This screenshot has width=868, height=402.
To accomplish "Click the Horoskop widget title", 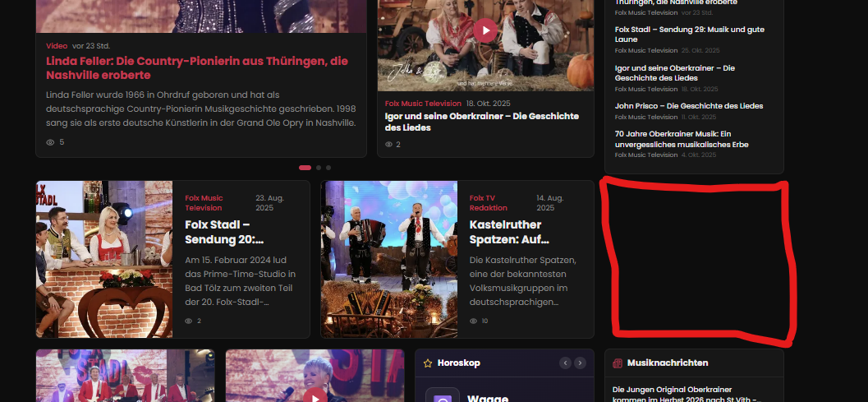I will coord(459,363).
